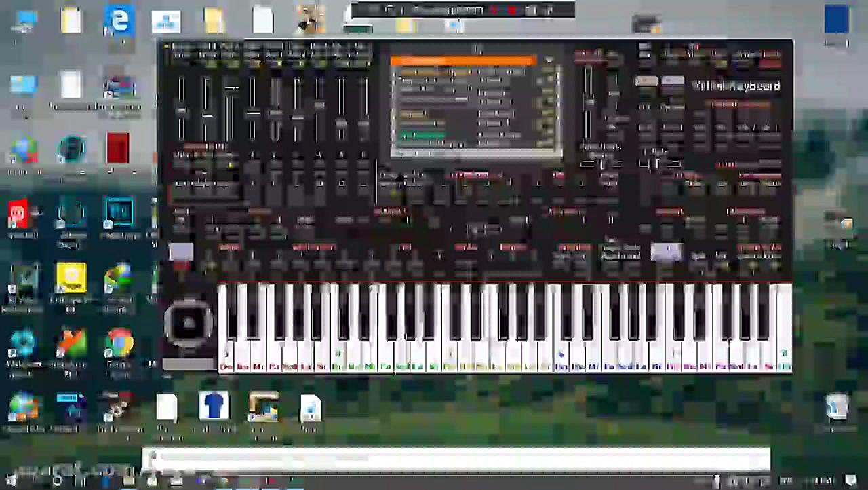Screen dimensions: 868x490
Task: Open the Microsoft Edge desktop shortcut
Action: point(119,21)
